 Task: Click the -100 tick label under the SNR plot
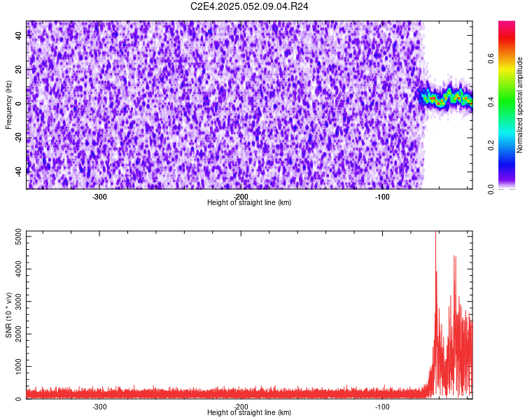[x=382, y=407]
